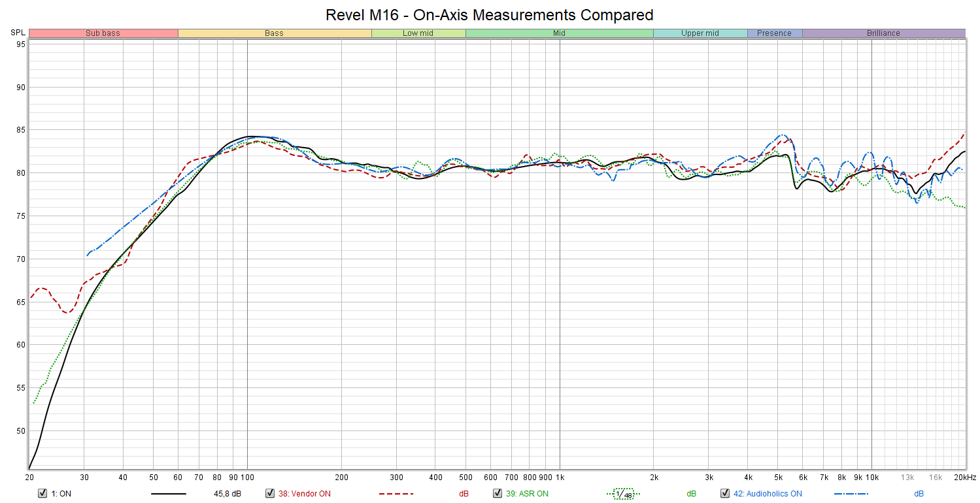Uncheck the '38: Vendor ON' trace checkbox
Image resolution: width=980 pixels, height=503 pixels.
270,493
